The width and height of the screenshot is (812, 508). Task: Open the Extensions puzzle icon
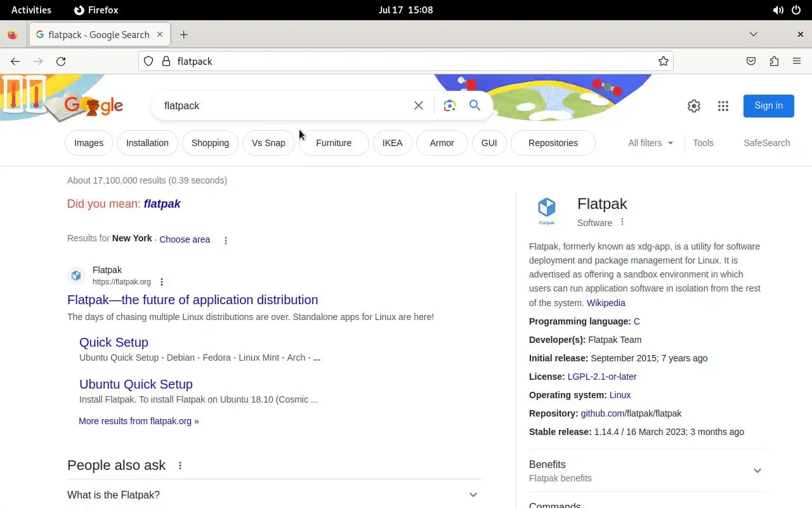(x=774, y=62)
